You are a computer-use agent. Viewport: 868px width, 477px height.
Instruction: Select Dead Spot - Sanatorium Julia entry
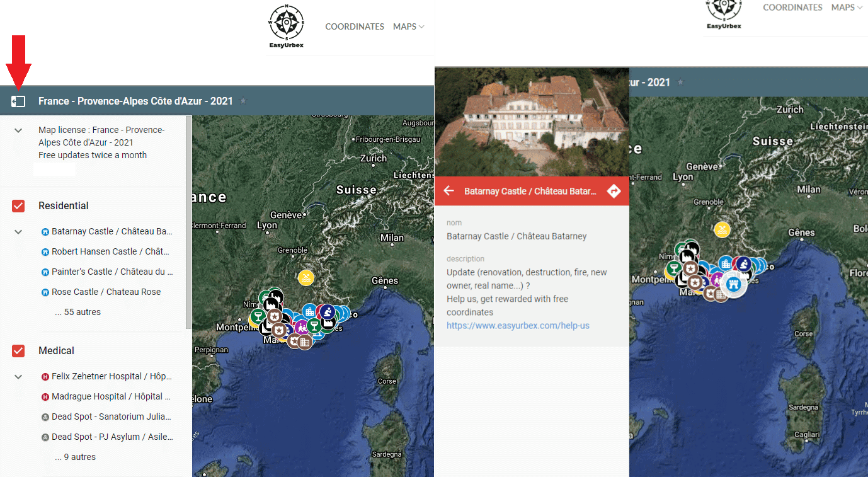click(x=112, y=417)
